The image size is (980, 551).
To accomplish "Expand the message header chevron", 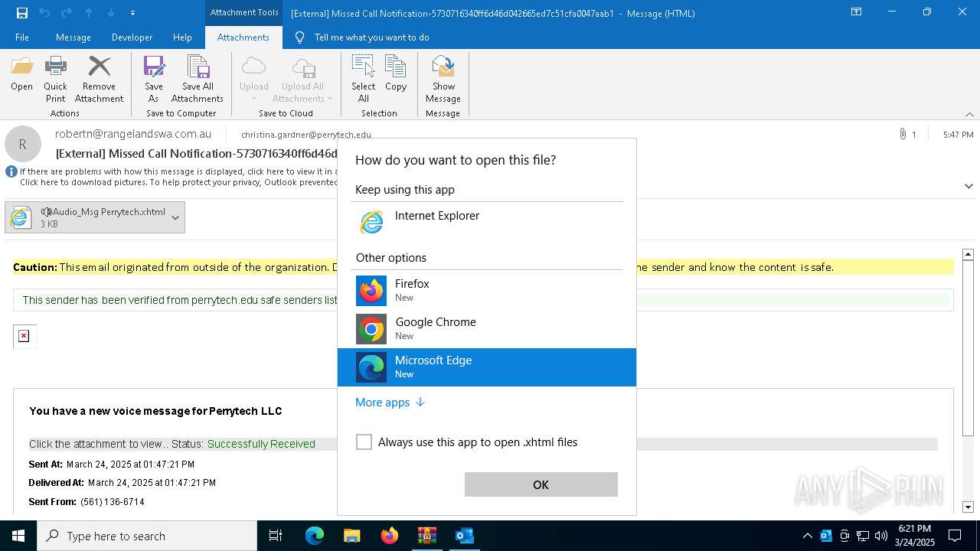I will (969, 186).
